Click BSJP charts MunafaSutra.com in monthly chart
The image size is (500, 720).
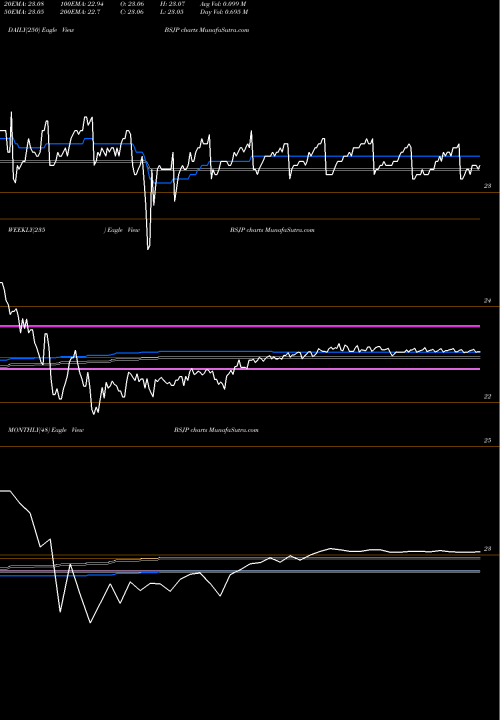tap(216, 430)
